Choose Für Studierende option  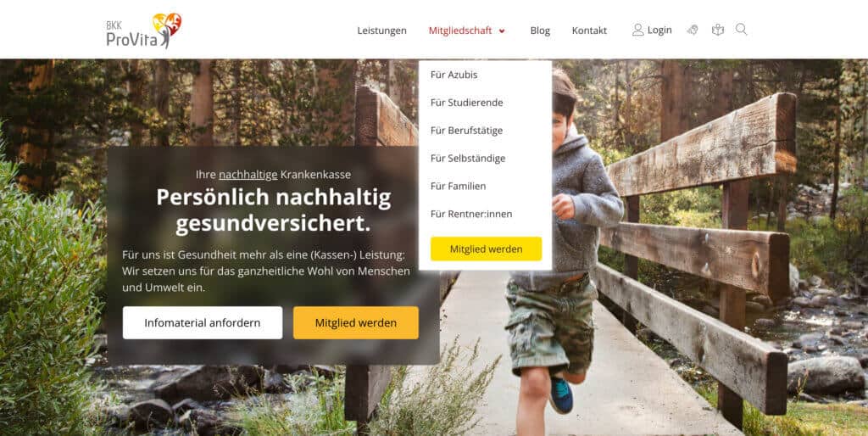467,103
